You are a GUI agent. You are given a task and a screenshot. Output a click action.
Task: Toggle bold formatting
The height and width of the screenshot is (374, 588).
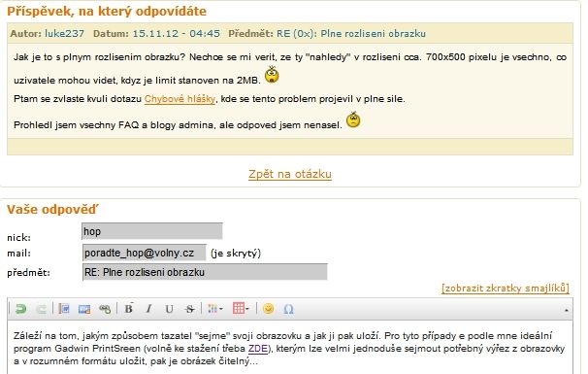point(129,309)
